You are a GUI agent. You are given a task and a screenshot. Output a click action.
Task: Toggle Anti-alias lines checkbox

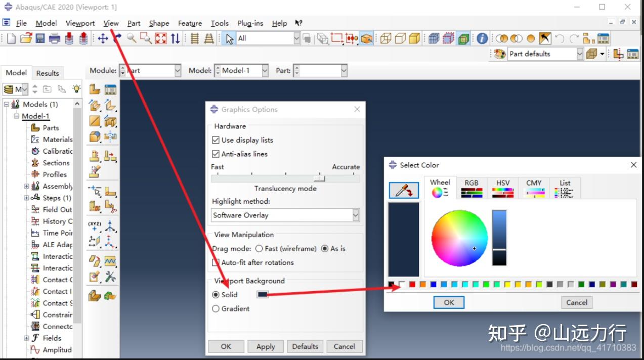216,154
